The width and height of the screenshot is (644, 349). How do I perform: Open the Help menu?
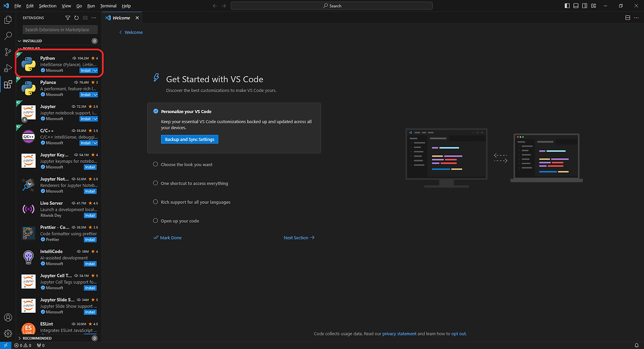tap(126, 6)
